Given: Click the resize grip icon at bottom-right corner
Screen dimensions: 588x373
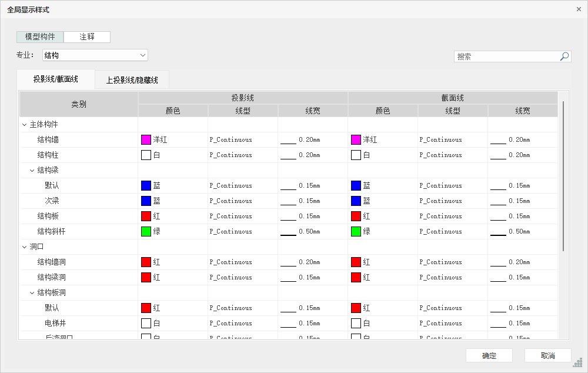Looking at the screenshot, I should pos(578,362).
